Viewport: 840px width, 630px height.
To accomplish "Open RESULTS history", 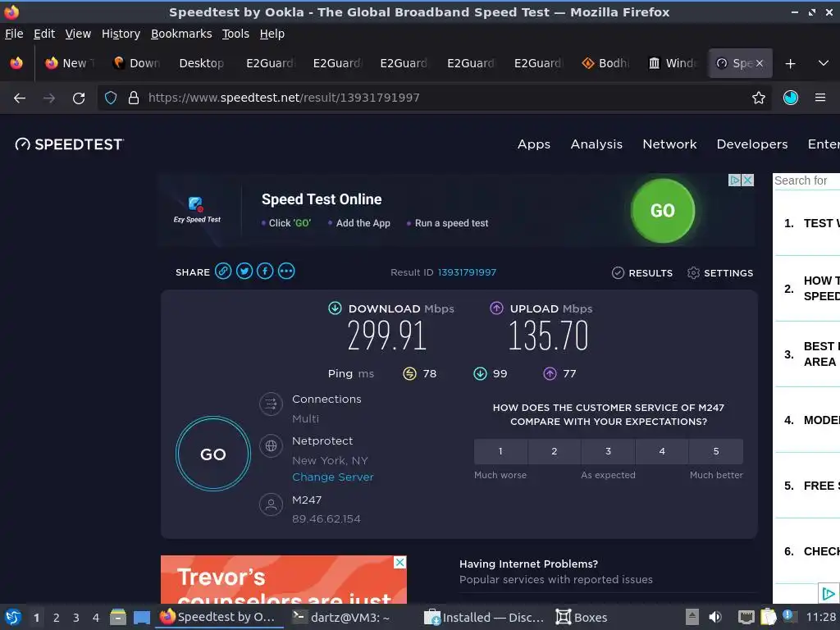I will coord(641,272).
